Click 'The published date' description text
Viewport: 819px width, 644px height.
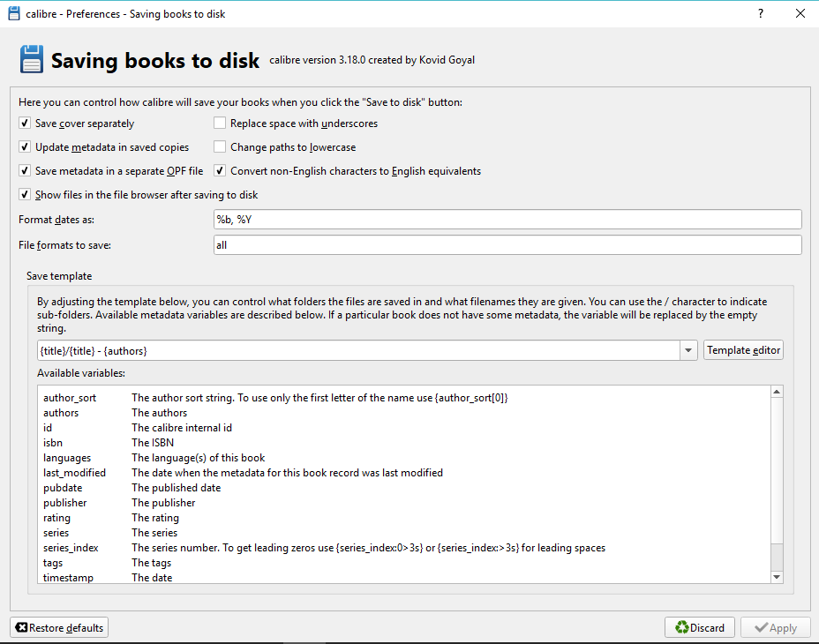click(x=176, y=488)
